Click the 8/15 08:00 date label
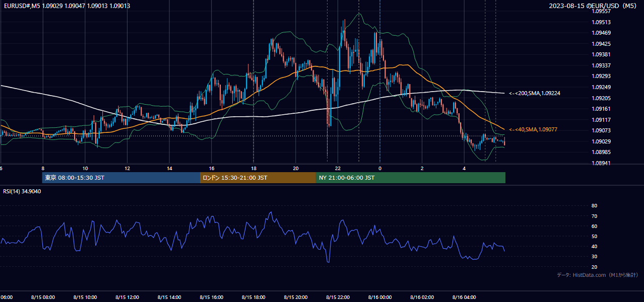The height and width of the screenshot is (302, 644). coord(42,297)
